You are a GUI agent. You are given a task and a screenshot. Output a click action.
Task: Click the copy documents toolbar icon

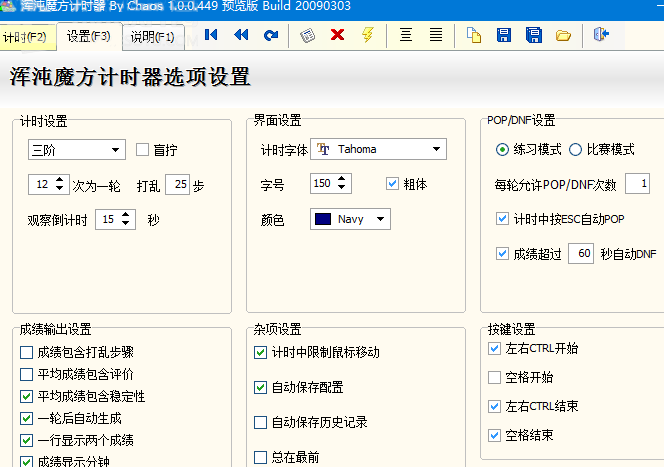click(x=474, y=36)
